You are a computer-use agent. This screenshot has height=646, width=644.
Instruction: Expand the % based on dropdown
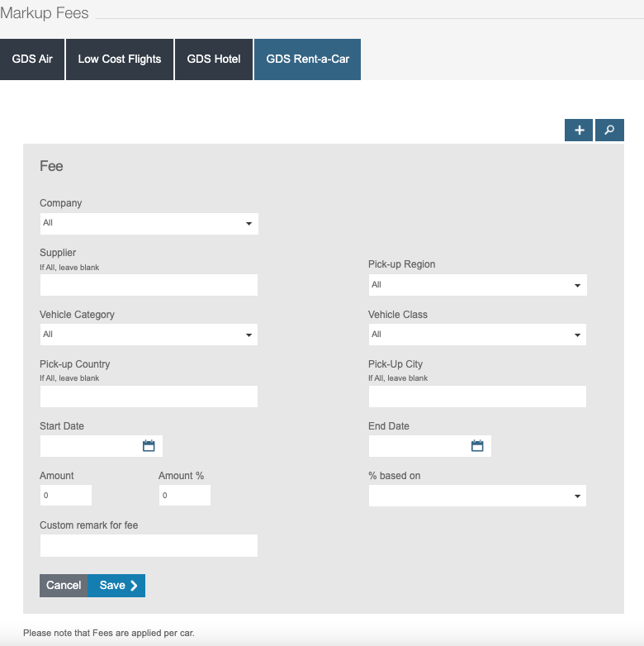[x=477, y=496]
